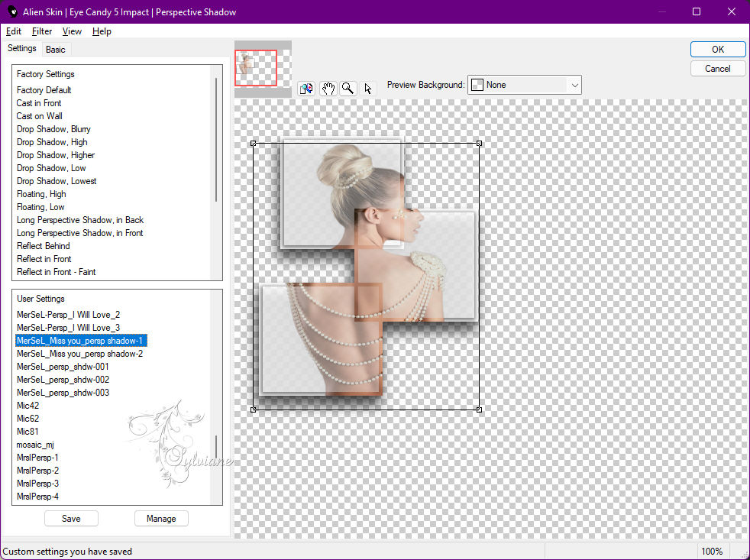This screenshot has width=750, height=560.
Task: Select Drop Shadow, Low preset
Action: 51,168
